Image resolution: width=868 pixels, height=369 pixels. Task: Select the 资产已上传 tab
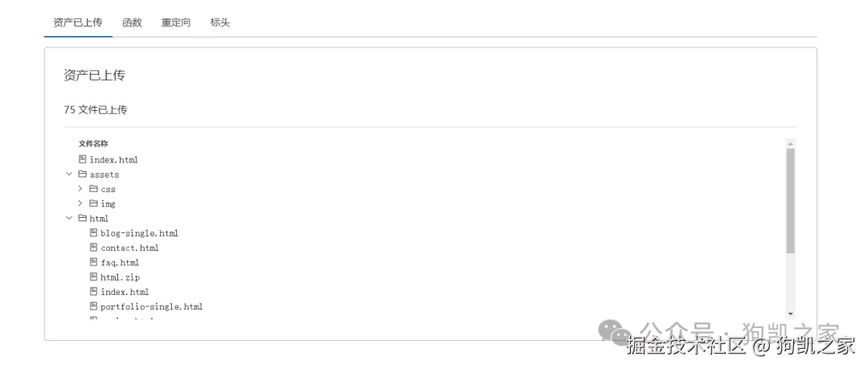78,23
